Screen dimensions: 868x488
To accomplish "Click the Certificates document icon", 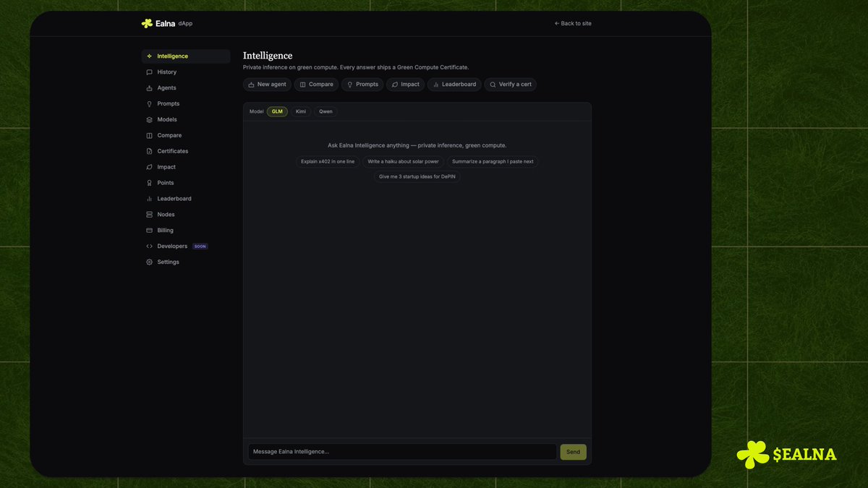I will pyautogui.click(x=149, y=151).
